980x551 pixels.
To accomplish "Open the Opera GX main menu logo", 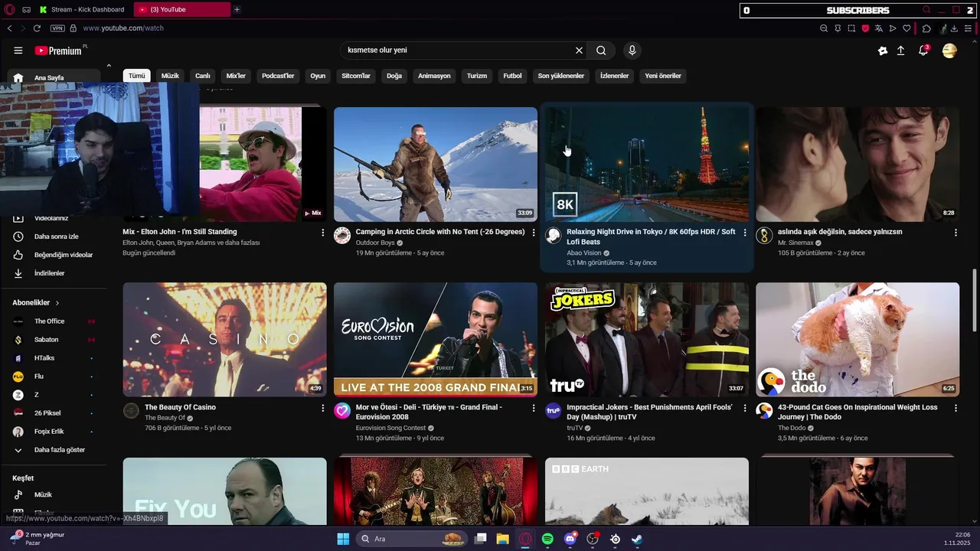I will pyautogui.click(x=9, y=9).
